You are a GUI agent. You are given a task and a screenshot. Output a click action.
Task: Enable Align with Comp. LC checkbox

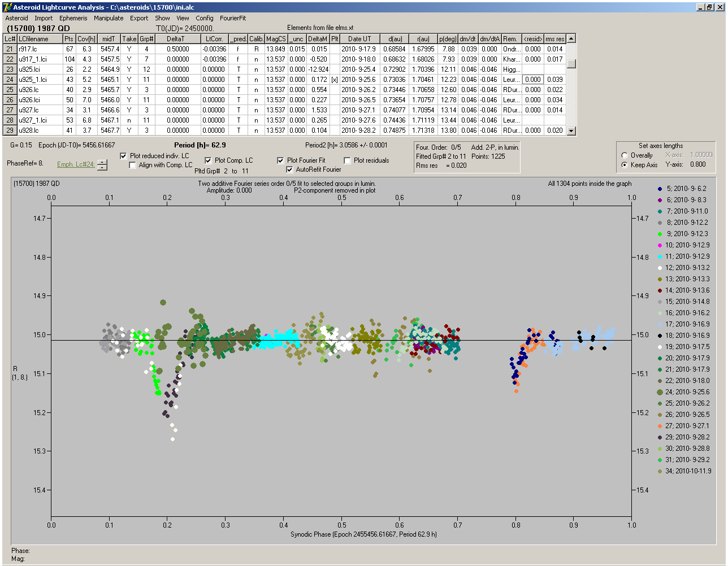click(x=133, y=165)
